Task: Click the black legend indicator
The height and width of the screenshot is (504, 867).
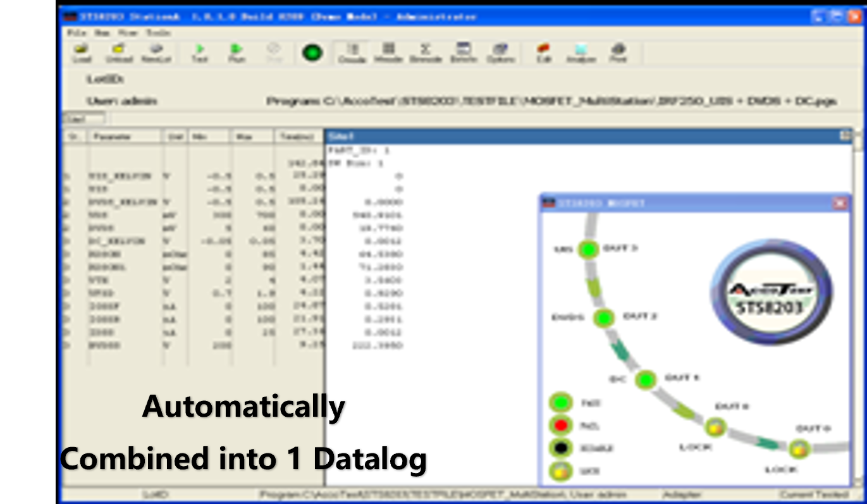Action: [x=560, y=448]
